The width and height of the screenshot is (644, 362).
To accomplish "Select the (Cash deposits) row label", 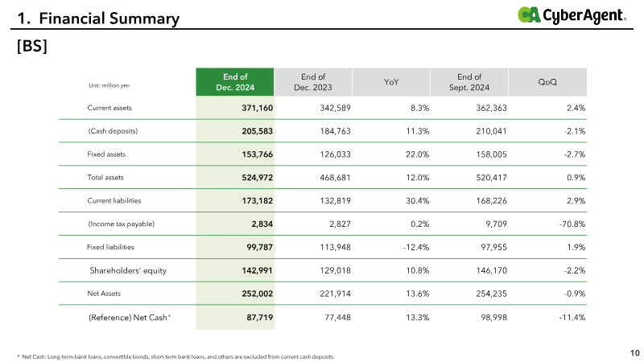I will click(113, 131).
